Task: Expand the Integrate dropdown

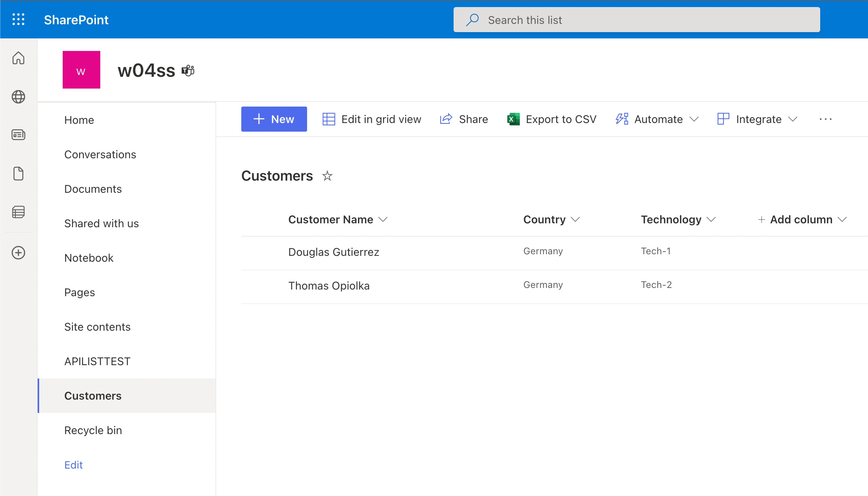Action: tap(758, 119)
